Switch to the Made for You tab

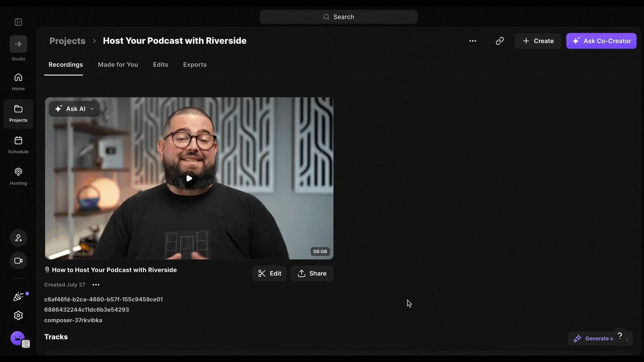pos(118,65)
